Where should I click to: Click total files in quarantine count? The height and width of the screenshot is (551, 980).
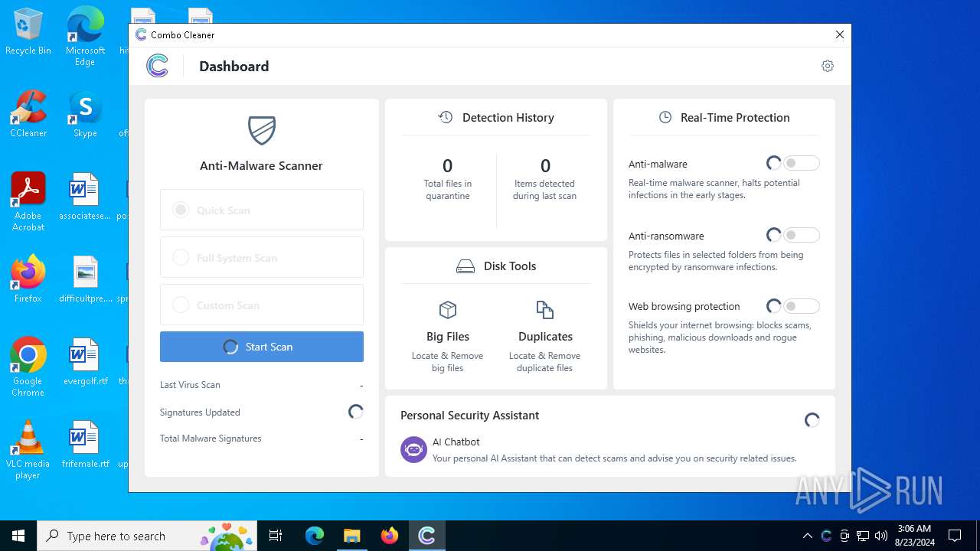(x=448, y=165)
